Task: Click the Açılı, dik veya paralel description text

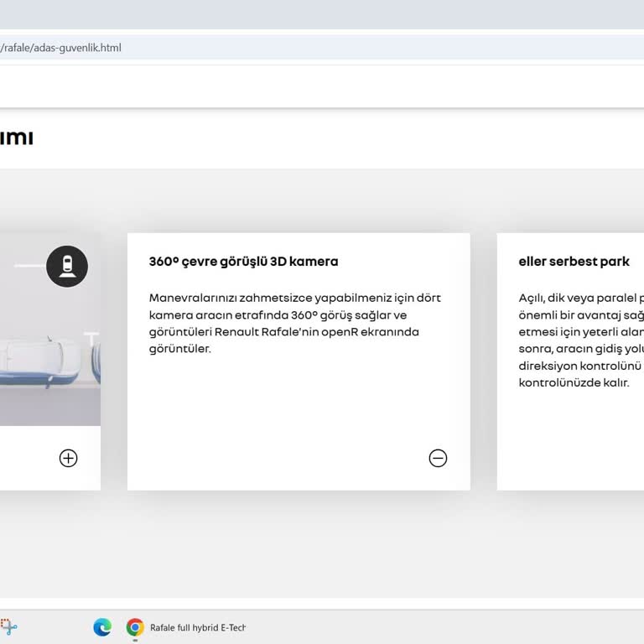Action: [581, 340]
